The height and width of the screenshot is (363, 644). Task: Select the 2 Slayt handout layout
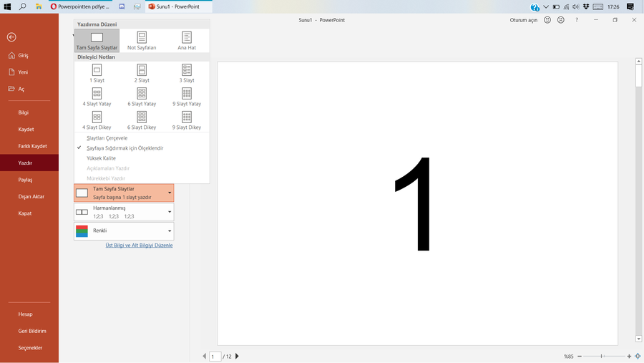pos(142,70)
